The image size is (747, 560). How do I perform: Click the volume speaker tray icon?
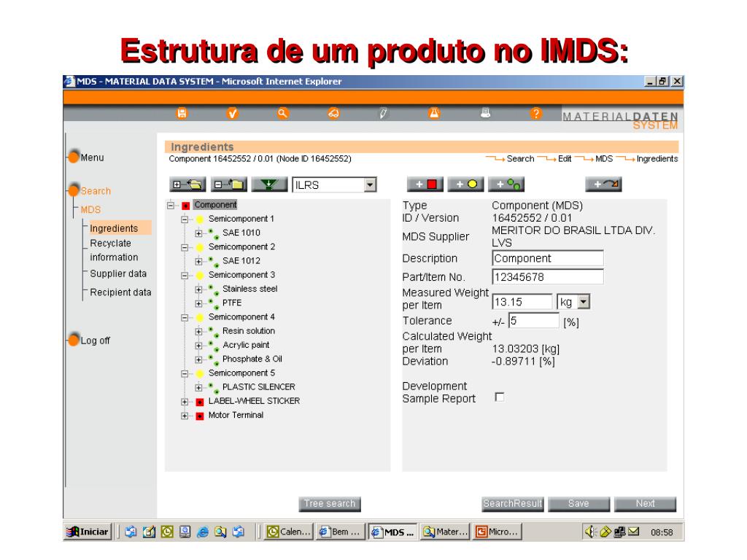pos(591,532)
